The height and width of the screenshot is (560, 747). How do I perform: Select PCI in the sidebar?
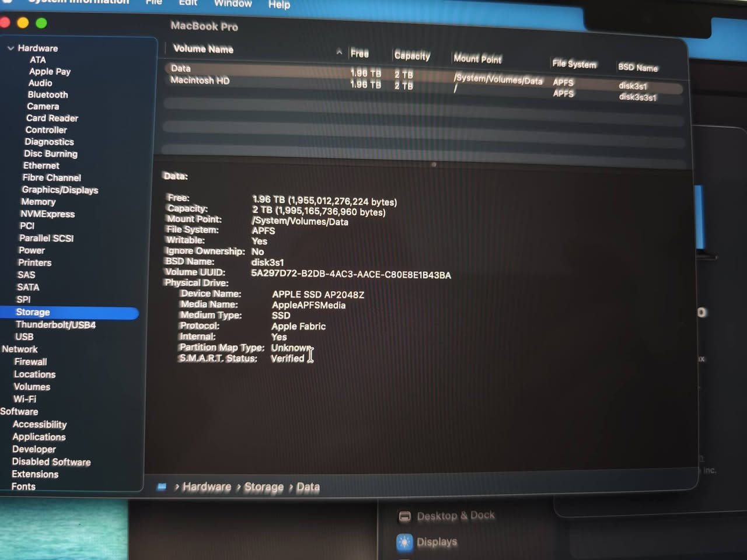(x=27, y=225)
